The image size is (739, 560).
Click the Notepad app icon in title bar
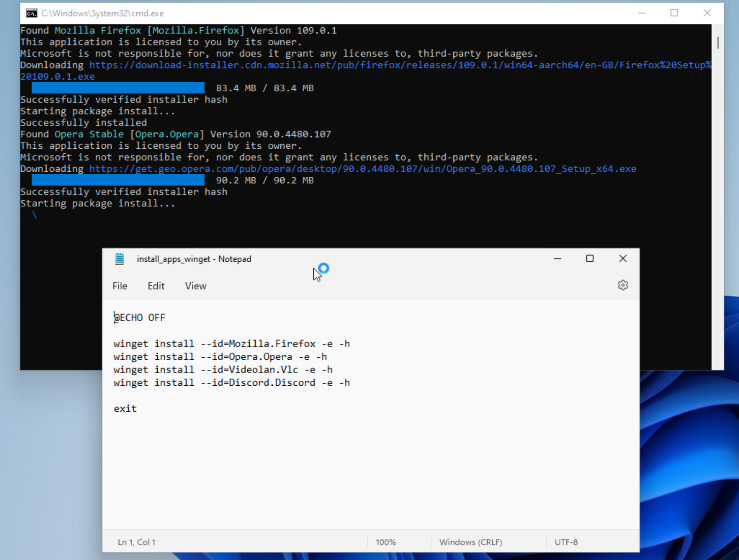(x=119, y=259)
